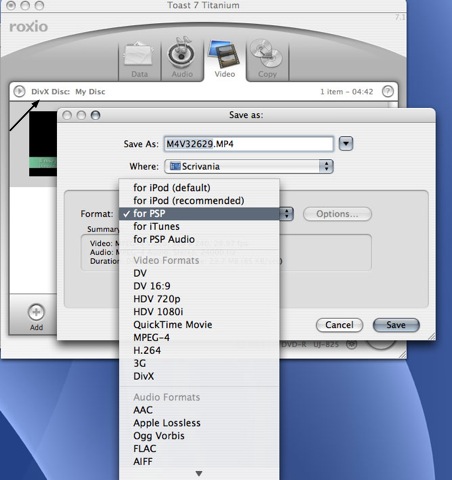Choose the for PSP Audio format
This screenshot has width=452, height=480.
point(199,239)
